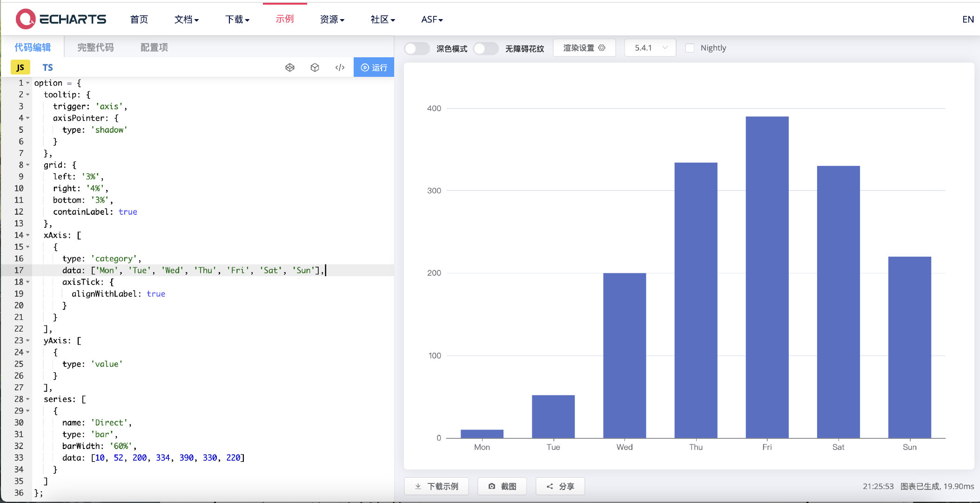Expand the 下载 menu
980x503 pixels.
pos(237,19)
